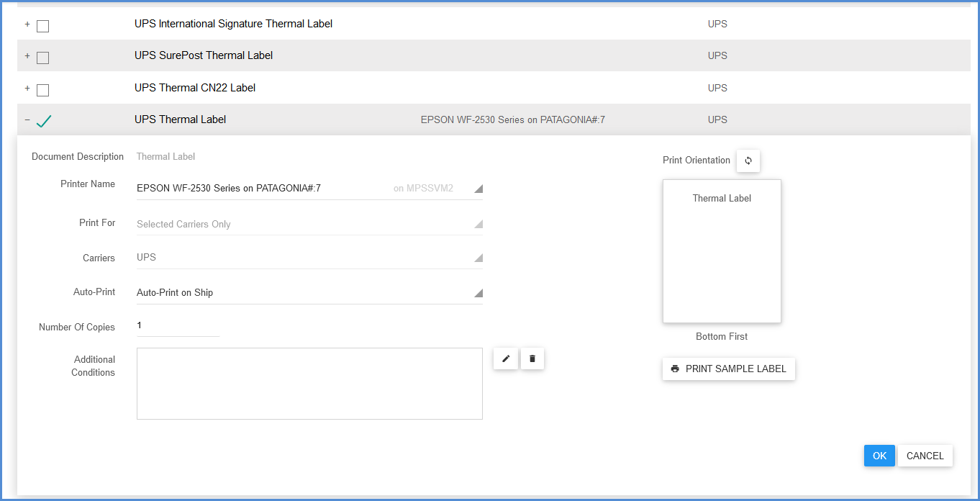This screenshot has width=980, height=501.
Task: Click the Thermal Label orientation preview
Action: [722, 251]
